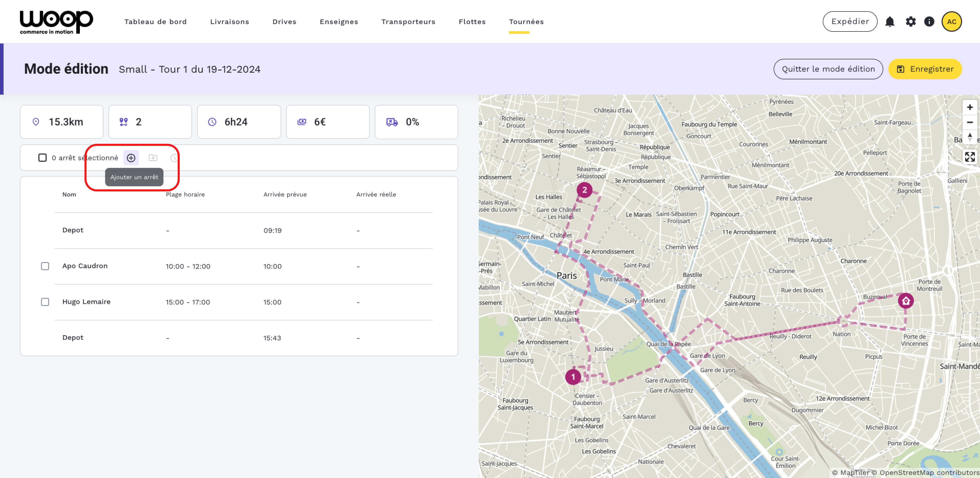This screenshot has height=478, width=980.
Task: Open the Livraisons menu item
Action: [x=229, y=22]
